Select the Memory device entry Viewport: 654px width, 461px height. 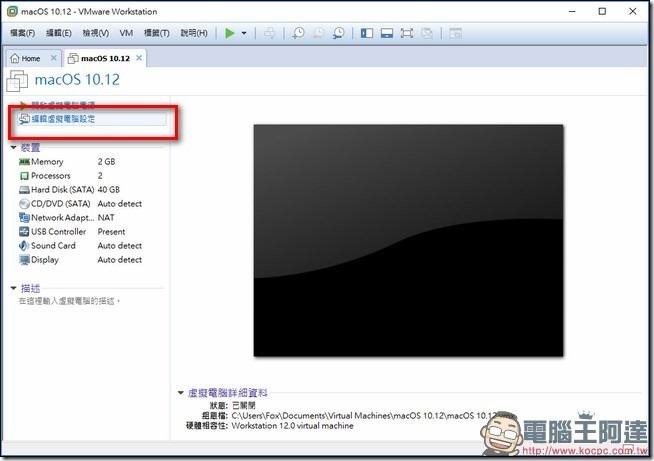click(x=47, y=162)
